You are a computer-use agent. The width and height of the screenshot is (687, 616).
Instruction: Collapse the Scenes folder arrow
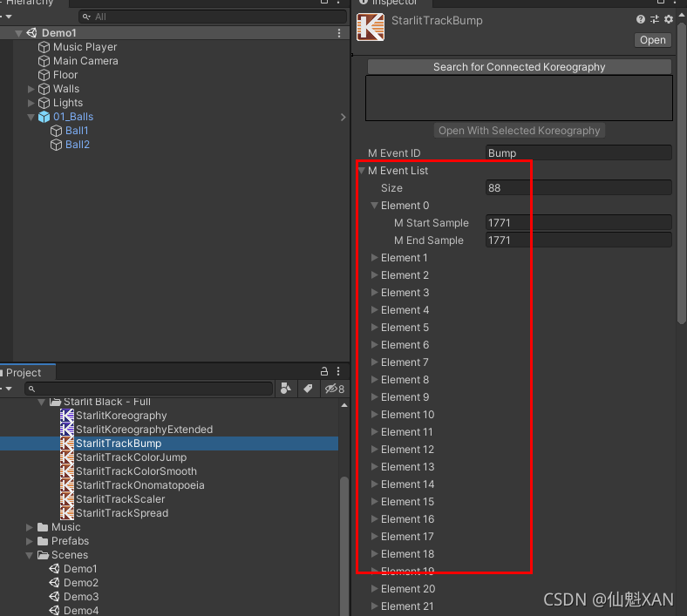click(30, 555)
